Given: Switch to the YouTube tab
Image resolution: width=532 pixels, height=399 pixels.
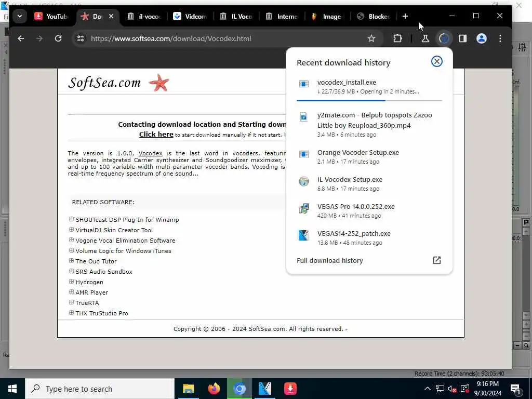Looking at the screenshot, I should click(x=51, y=16).
